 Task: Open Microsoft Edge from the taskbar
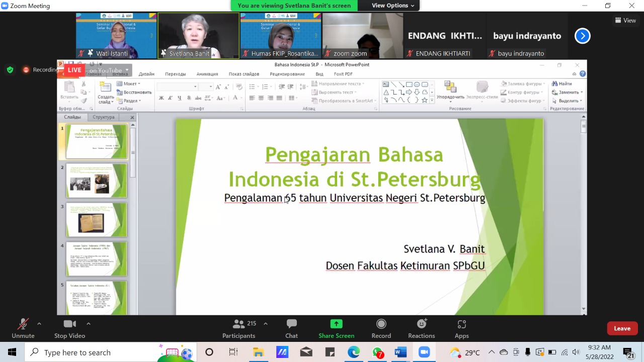pyautogui.click(x=354, y=352)
